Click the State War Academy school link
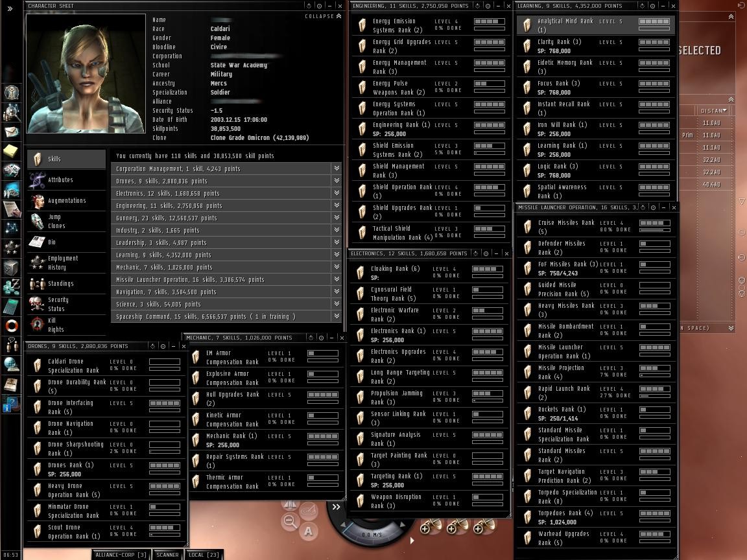747x560 pixels. click(239, 65)
